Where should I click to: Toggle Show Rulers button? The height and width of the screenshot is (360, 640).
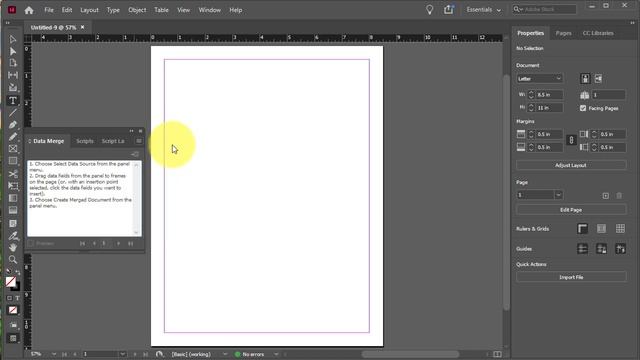click(582, 229)
